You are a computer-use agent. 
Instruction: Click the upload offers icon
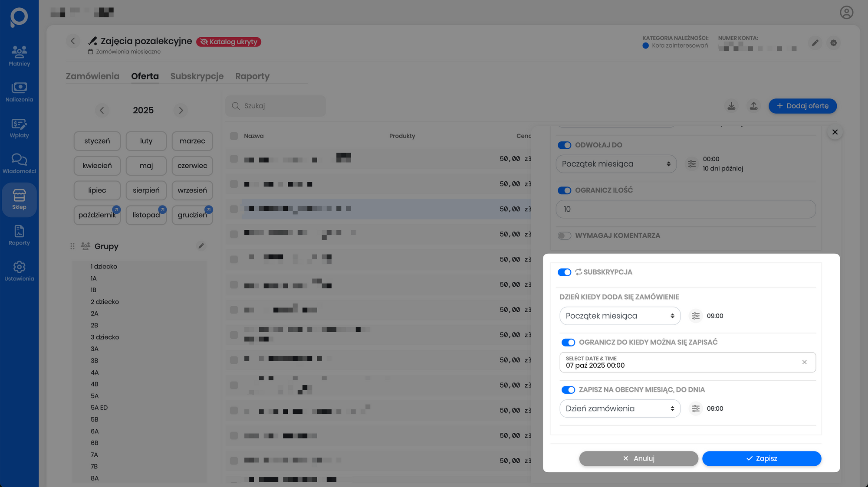[x=754, y=106]
